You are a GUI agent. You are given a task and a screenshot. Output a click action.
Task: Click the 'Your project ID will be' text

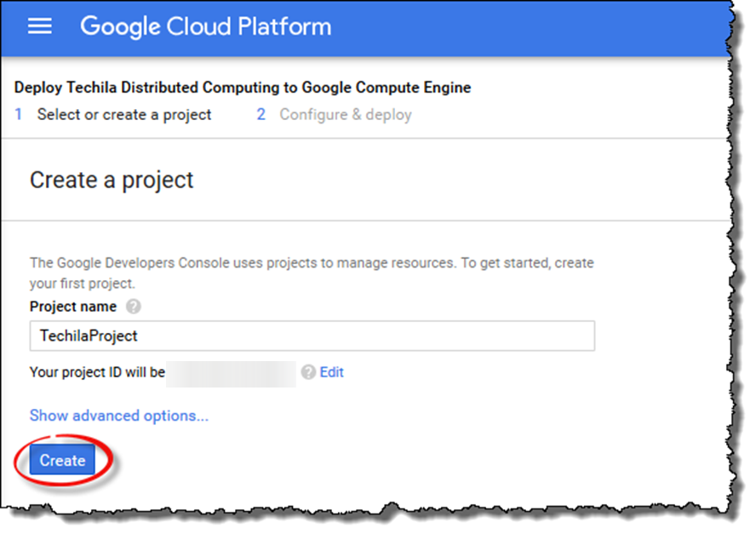coord(97,372)
